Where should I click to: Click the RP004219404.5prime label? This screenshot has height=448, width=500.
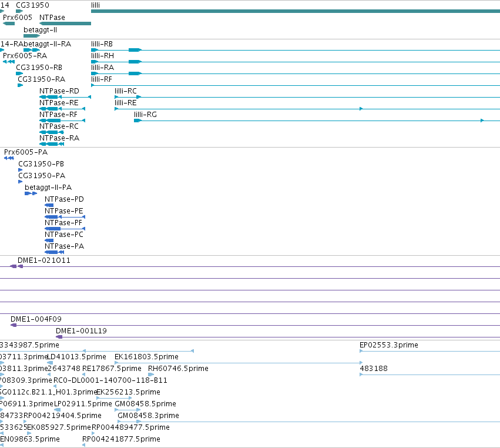(x=62, y=416)
